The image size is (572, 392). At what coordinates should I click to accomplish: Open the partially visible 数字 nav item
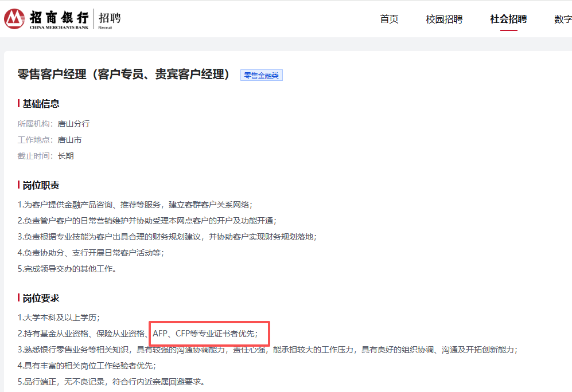(563, 19)
